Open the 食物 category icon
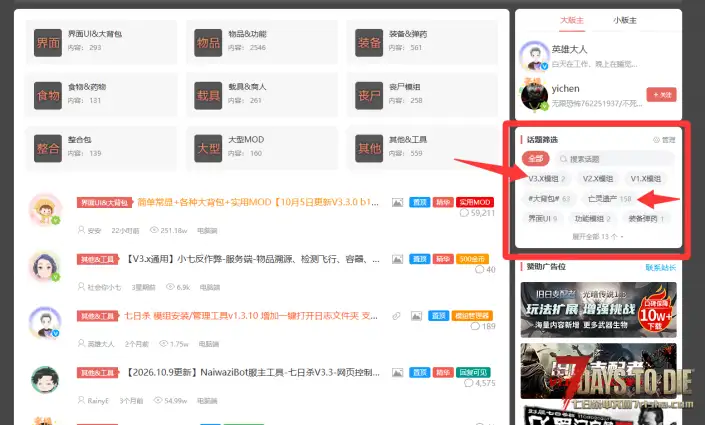The height and width of the screenshot is (425, 705). (x=48, y=95)
